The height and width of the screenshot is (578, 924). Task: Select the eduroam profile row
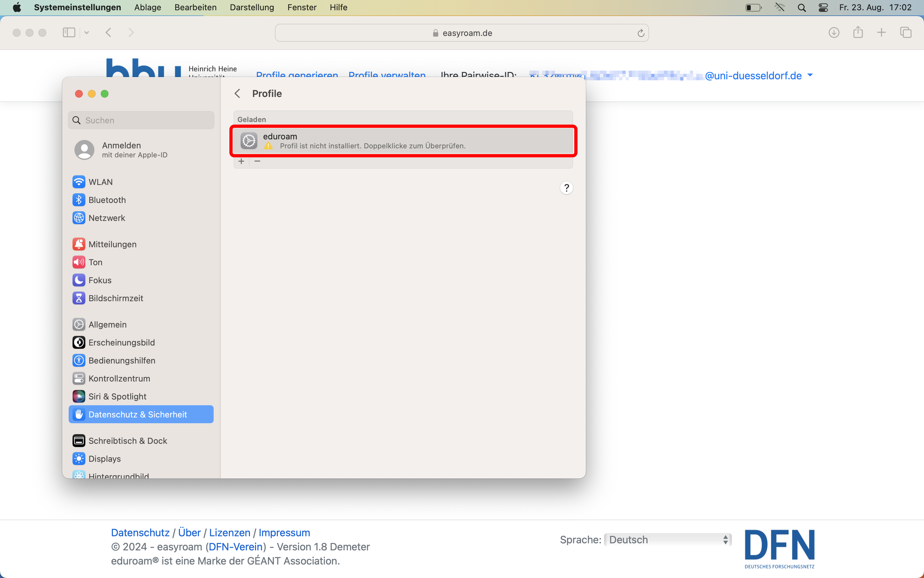coord(403,141)
